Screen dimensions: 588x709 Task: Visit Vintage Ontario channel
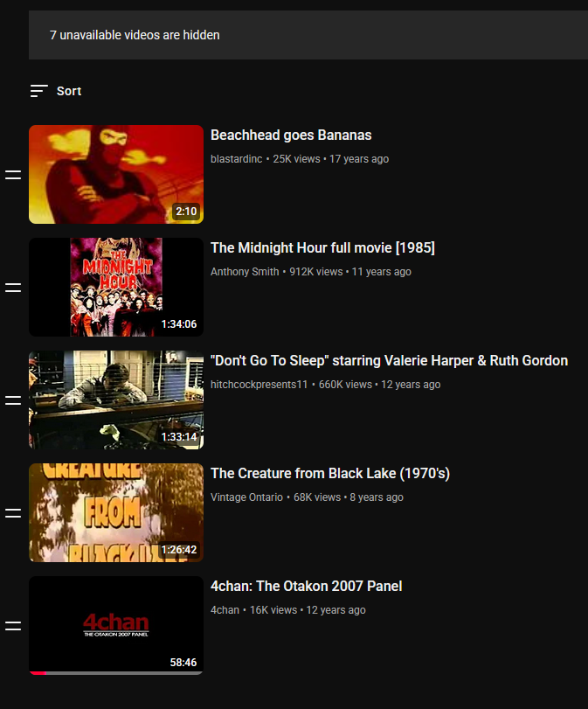pyautogui.click(x=246, y=497)
